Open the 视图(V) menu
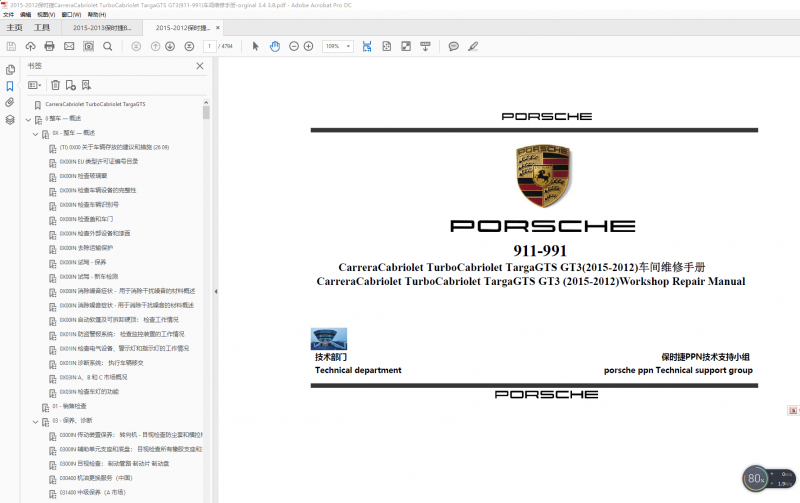The image size is (800, 503). click(x=46, y=15)
